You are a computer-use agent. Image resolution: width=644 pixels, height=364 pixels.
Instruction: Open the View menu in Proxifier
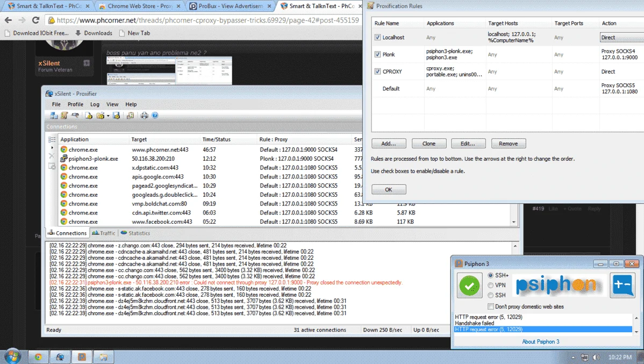pos(112,104)
